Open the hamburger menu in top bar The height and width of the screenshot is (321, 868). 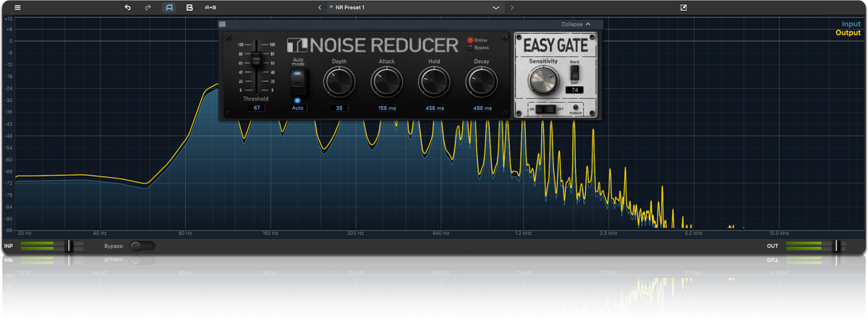coord(17,7)
